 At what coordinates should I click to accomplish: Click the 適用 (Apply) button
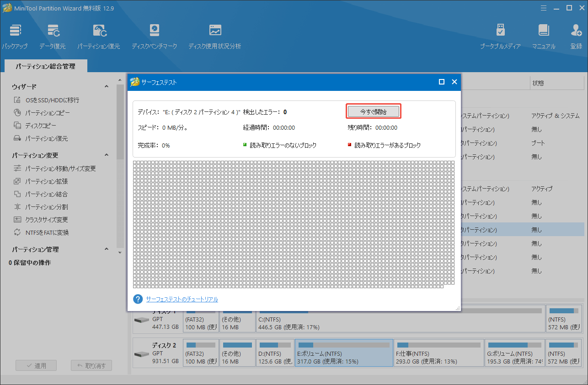36,366
